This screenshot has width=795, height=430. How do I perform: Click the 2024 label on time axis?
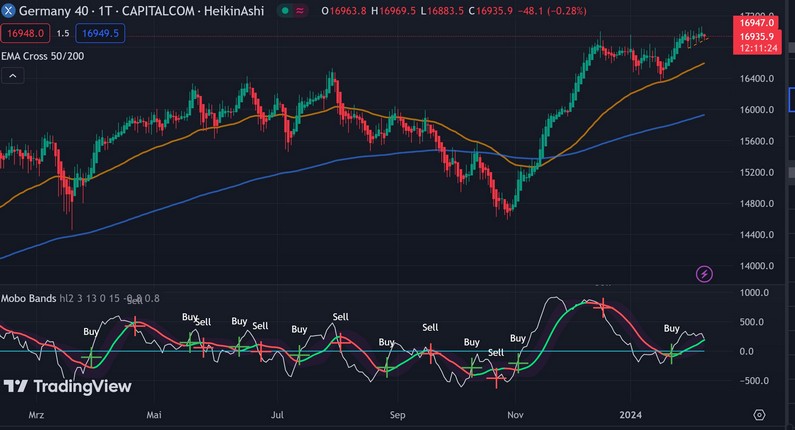(x=630, y=414)
